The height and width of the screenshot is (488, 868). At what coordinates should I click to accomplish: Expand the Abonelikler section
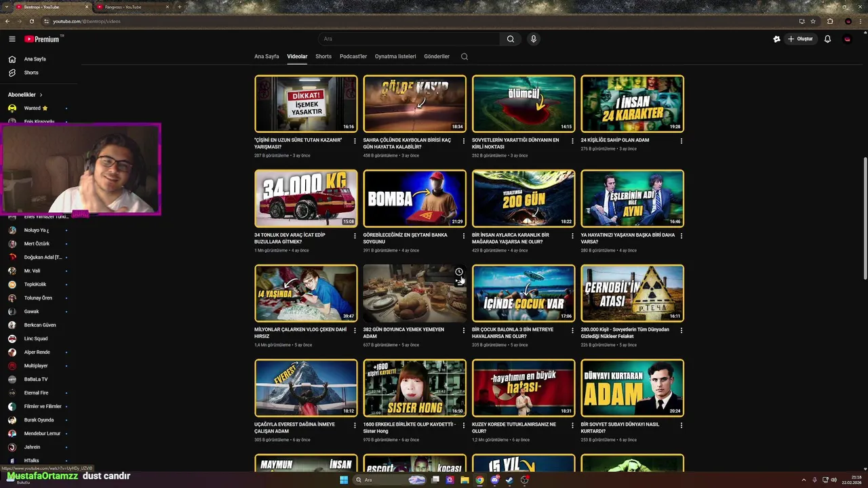[26, 95]
